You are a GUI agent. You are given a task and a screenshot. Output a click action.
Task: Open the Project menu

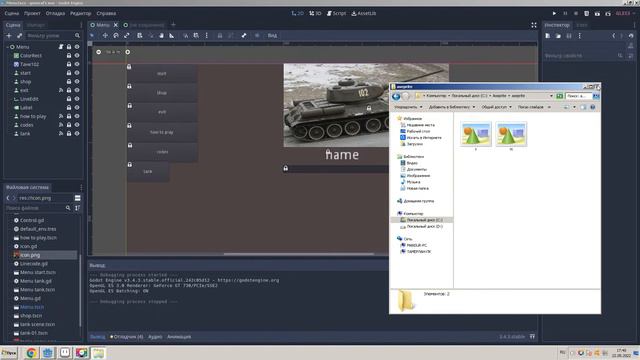pyautogui.click(x=32, y=13)
